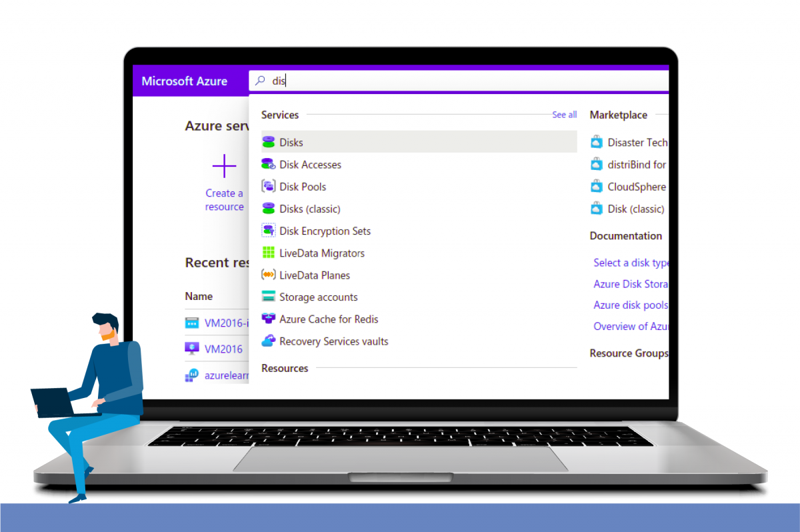Select the Disk (classic) marketplace icon
Viewport: 800px width, 532px height.
pos(596,209)
